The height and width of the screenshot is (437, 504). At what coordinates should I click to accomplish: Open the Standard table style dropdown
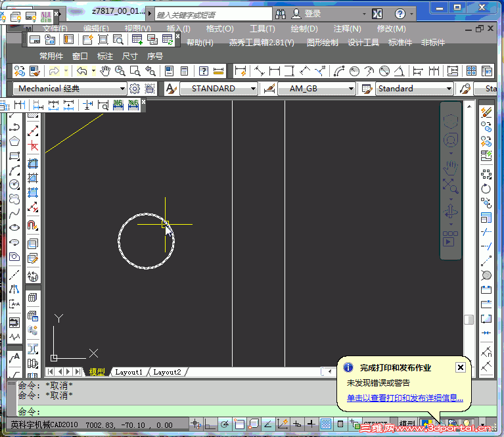(x=449, y=89)
